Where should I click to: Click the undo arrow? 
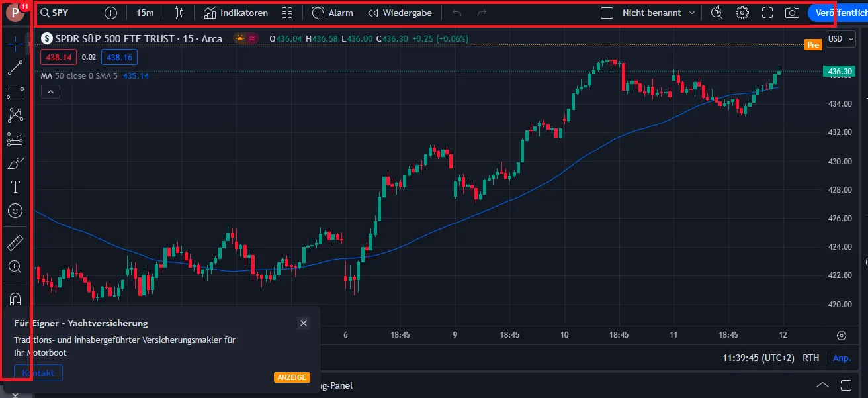[x=456, y=13]
